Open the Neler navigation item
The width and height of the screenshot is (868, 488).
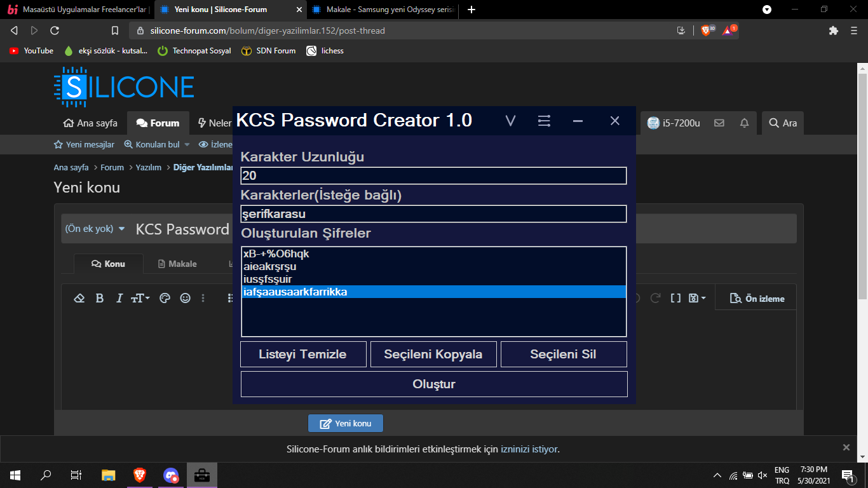click(215, 123)
